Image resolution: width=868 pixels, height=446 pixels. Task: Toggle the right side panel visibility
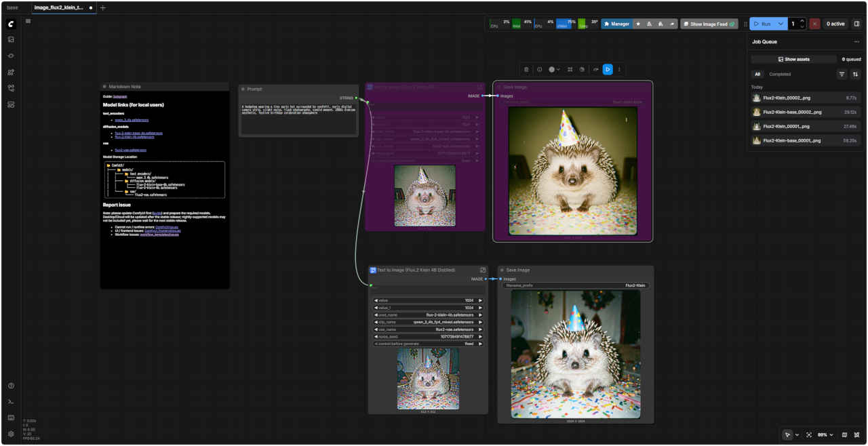tap(856, 24)
